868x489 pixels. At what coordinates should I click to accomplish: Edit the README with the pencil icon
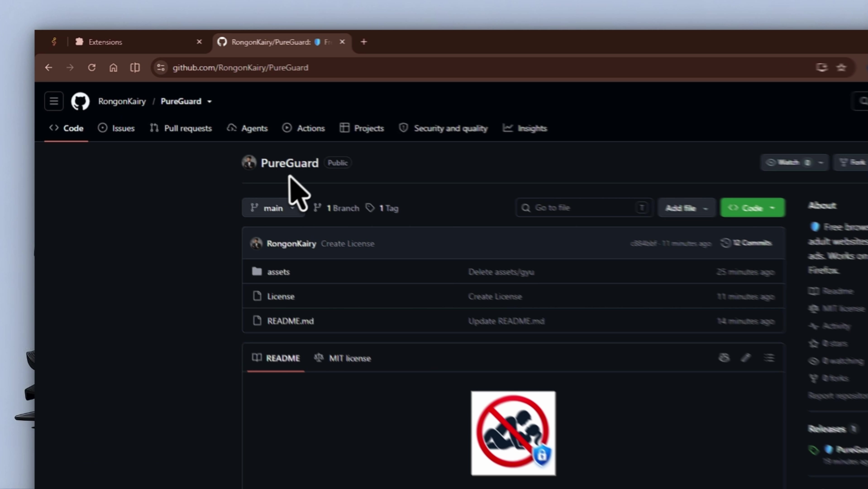[x=746, y=357]
